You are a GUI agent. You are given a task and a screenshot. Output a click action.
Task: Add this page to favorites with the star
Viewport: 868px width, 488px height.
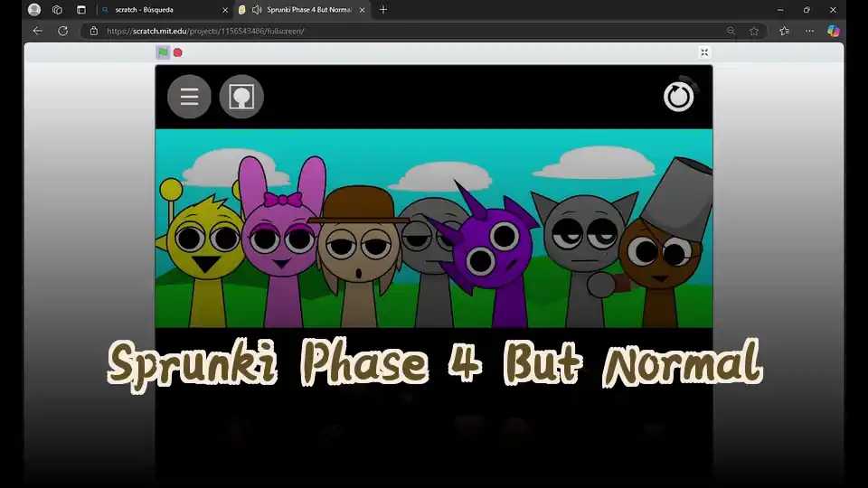[x=754, y=31]
